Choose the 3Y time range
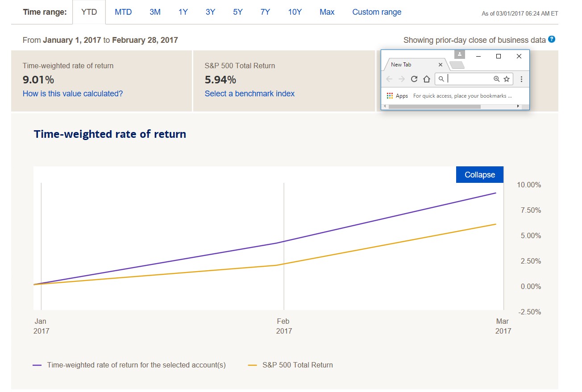This screenshot has width=582, height=392. point(210,12)
